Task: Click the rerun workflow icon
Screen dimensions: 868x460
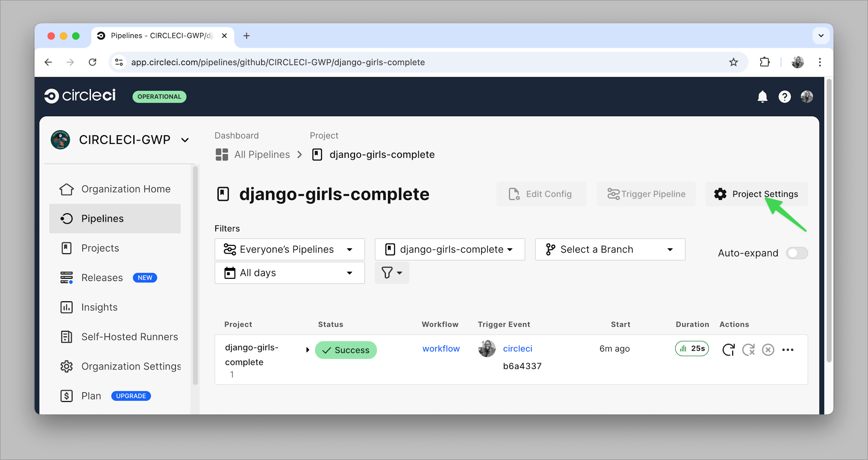Action: [728, 349]
